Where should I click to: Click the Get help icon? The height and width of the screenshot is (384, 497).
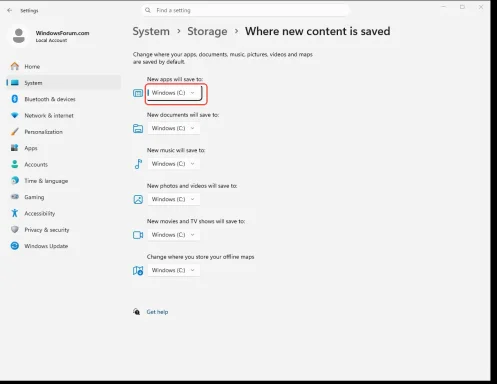point(136,312)
